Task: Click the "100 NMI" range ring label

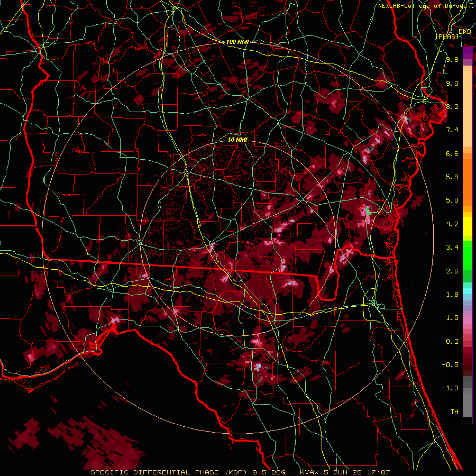Action: click(x=237, y=42)
